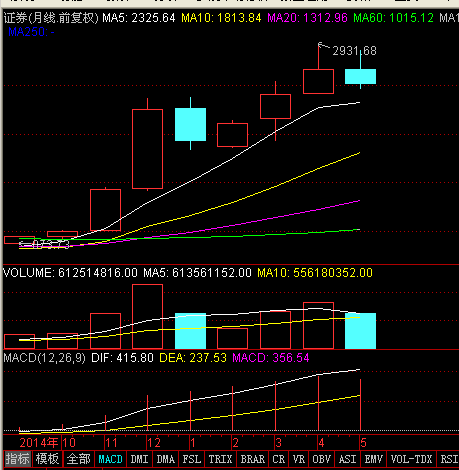
Task: Switch to VOL-TDX indicator
Action: point(411,459)
